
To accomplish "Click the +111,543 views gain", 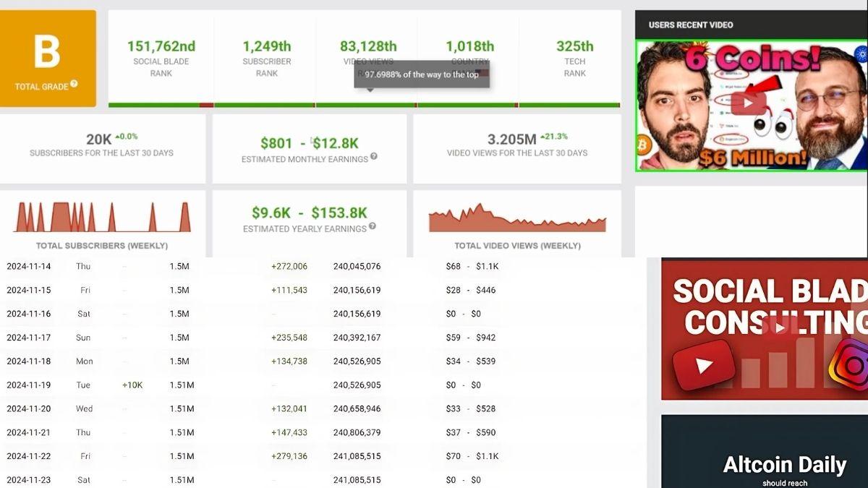I will pos(289,290).
